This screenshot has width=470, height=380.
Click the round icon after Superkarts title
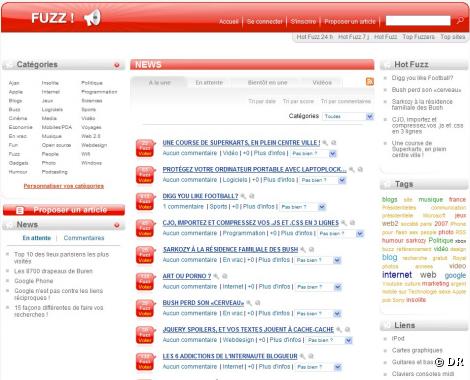click(x=334, y=143)
